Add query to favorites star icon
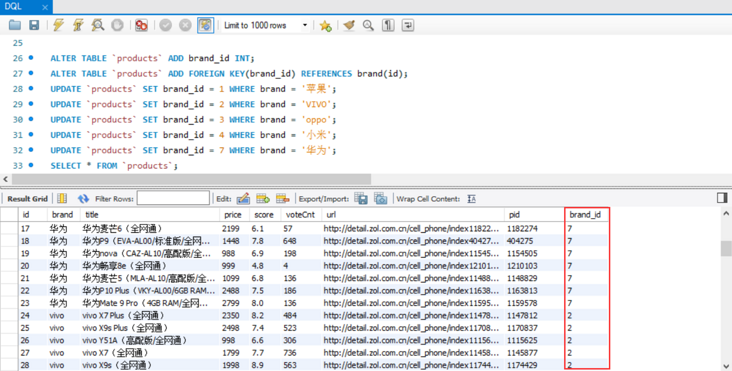This screenshot has width=732, height=371. (x=325, y=25)
